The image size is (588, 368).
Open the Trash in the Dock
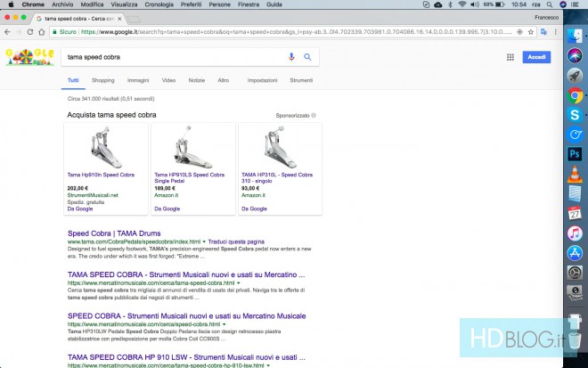(x=575, y=339)
